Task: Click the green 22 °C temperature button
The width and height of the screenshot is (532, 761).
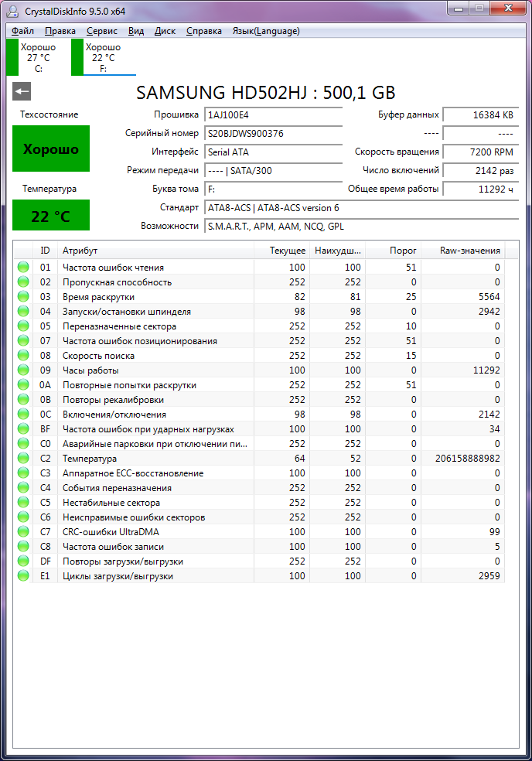Action: coord(51,215)
